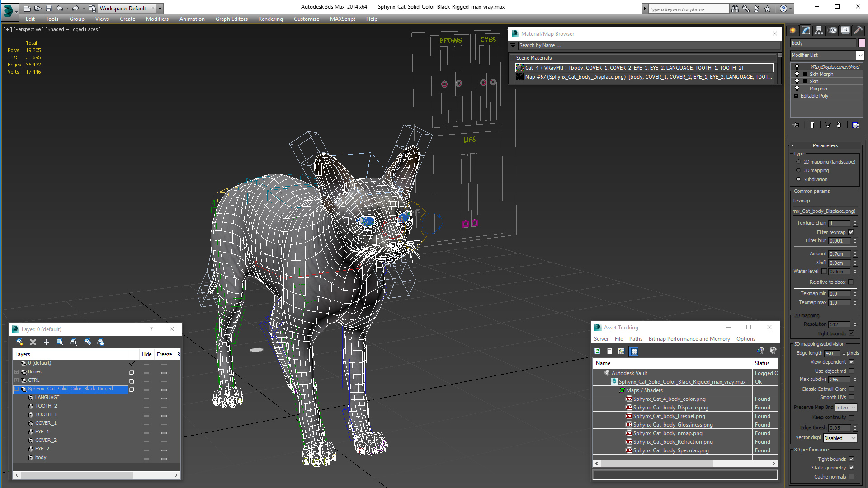The height and width of the screenshot is (488, 868).
Task: Toggle Show End Result icon
Action: (812, 125)
